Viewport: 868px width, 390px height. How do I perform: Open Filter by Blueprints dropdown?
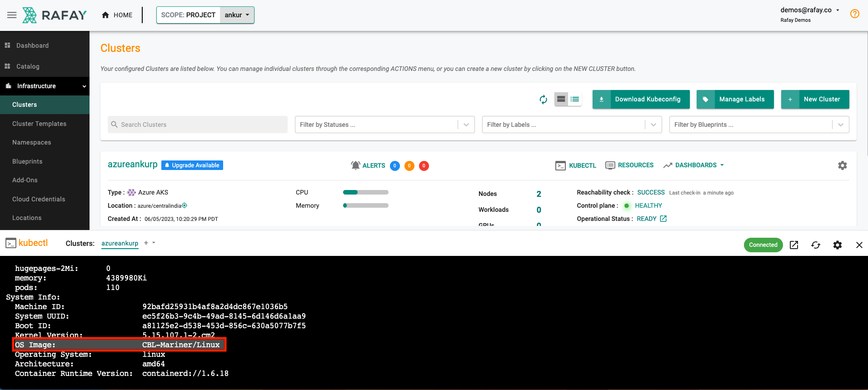[759, 125]
